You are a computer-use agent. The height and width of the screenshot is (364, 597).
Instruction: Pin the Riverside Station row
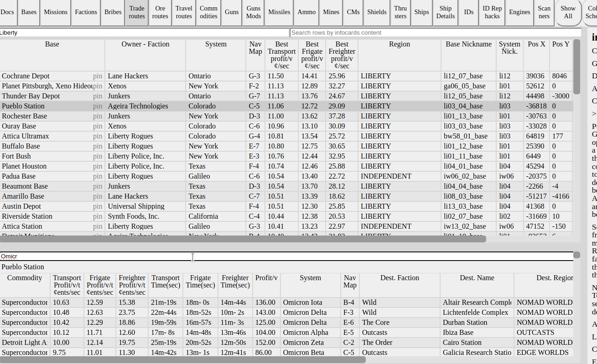[98, 216]
